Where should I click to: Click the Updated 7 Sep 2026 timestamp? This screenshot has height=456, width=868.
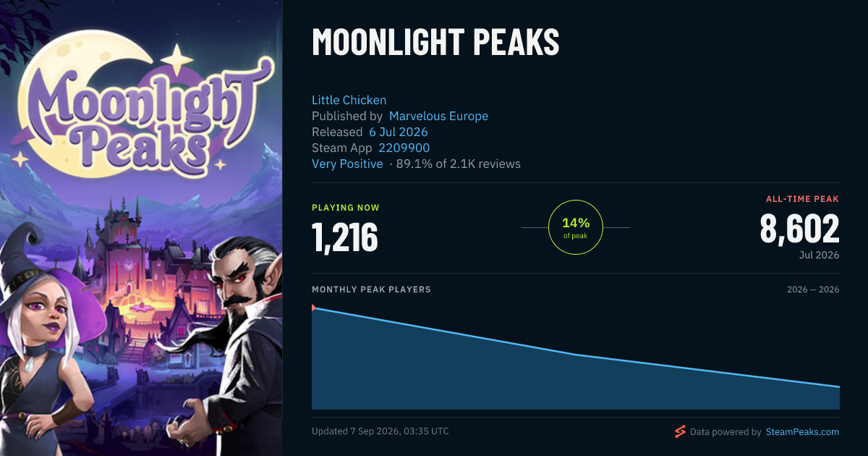(x=380, y=431)
